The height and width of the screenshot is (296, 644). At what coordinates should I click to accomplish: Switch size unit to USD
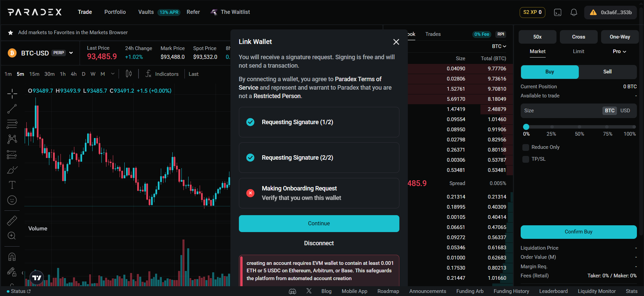(625, 111)
